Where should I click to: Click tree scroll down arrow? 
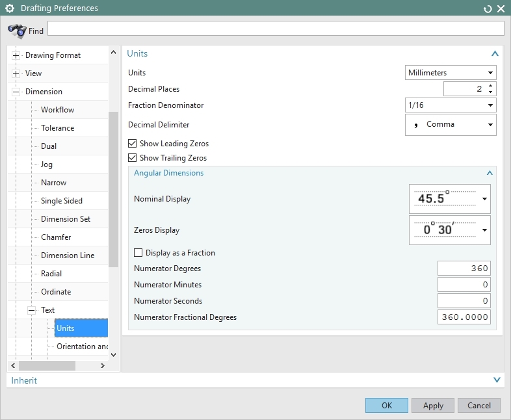pyautogui.click(x=113, y=355)
